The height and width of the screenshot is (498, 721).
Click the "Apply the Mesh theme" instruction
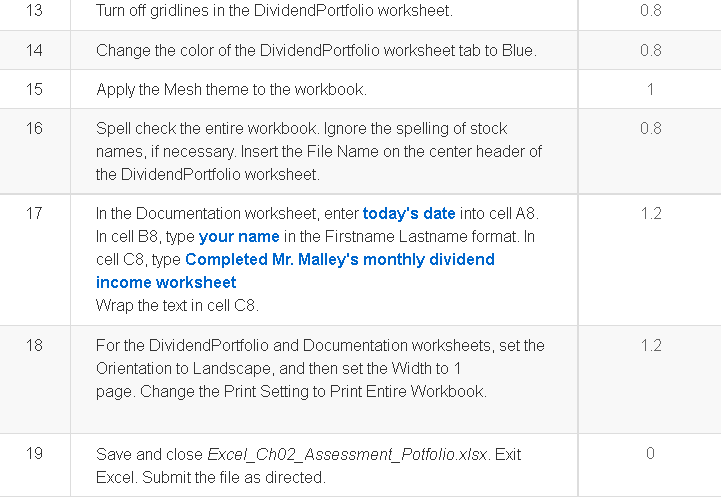tap(231, 90)
